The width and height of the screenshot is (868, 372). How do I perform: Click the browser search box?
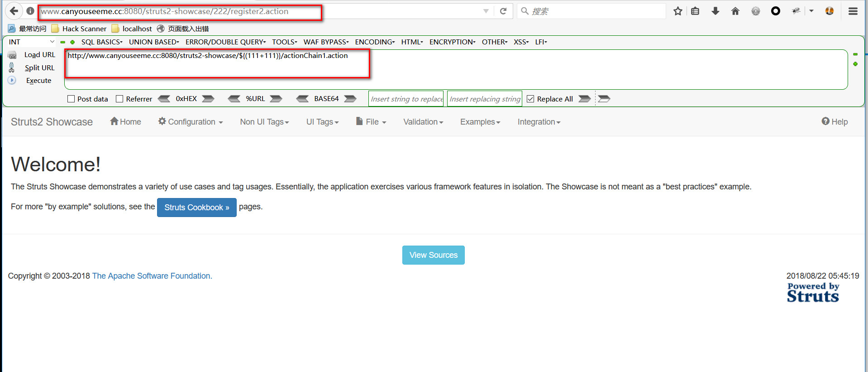(591, 11)
